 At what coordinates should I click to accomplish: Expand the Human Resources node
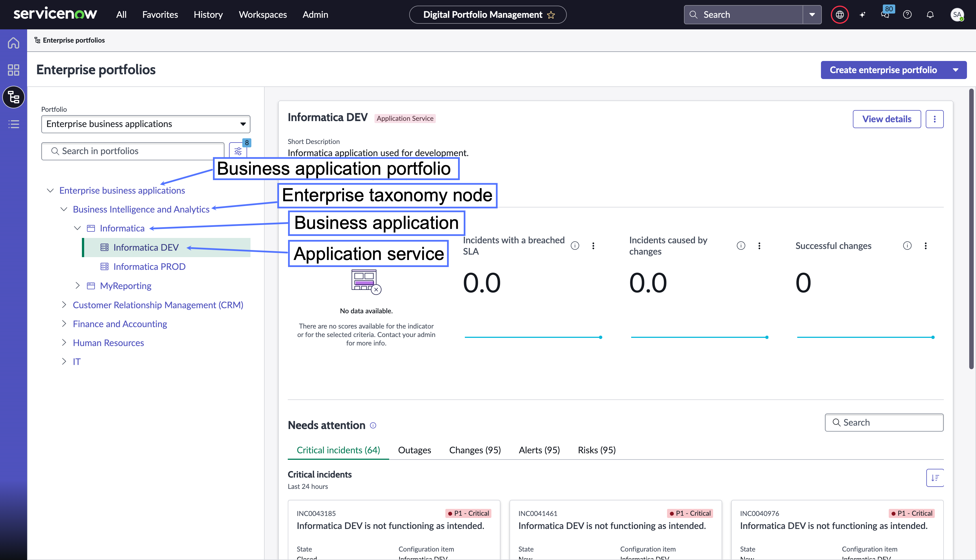[x=64, y=342]
